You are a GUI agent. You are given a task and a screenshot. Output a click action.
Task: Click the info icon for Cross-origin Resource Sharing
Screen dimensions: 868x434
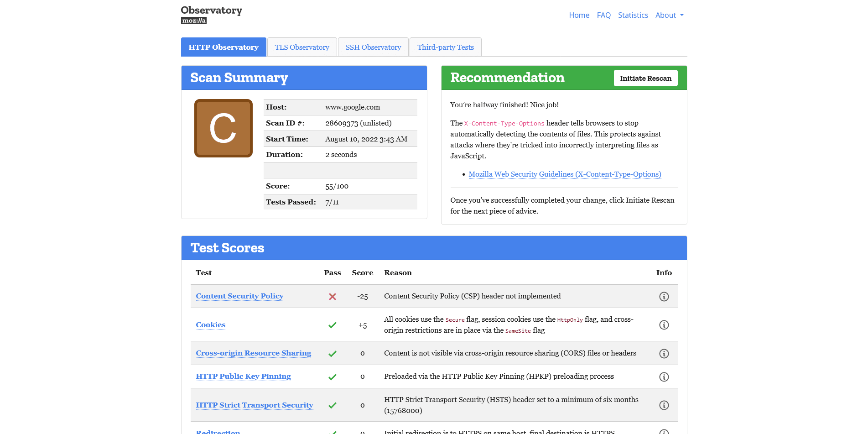(664, 353)
